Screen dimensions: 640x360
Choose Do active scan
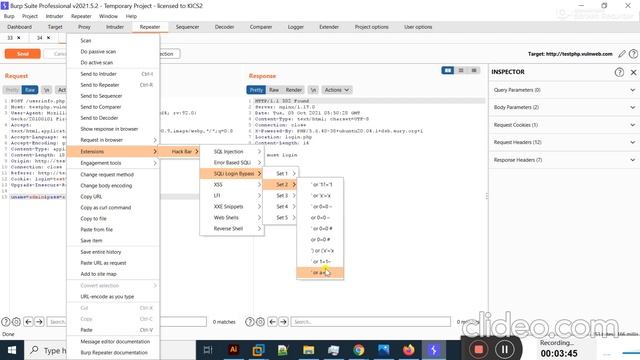click(113, 62)
